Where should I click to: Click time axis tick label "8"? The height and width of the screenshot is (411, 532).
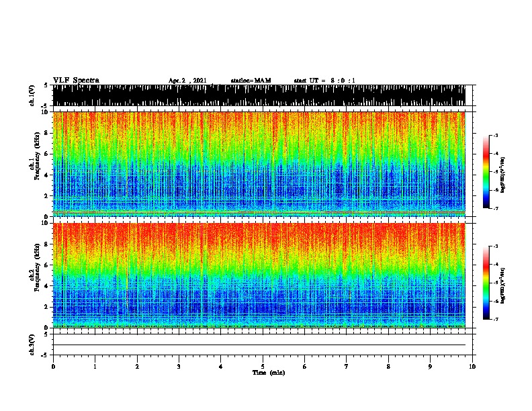tap(388, 367)
